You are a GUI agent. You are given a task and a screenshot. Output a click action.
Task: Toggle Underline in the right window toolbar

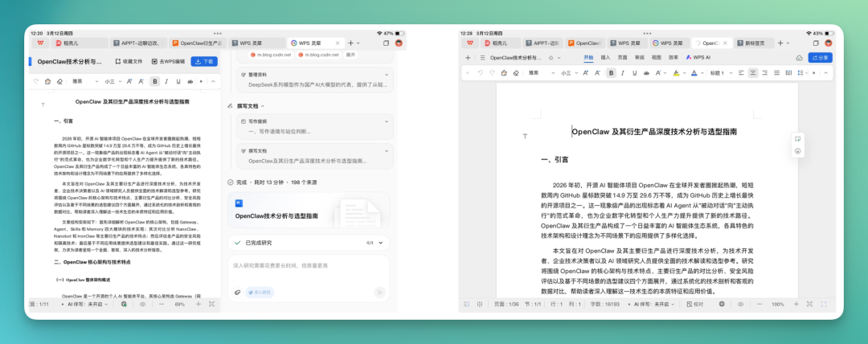(x=634, y=72)
